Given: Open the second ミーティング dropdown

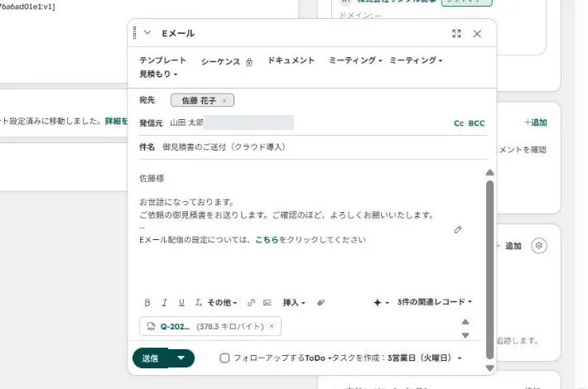Looking at the screenshot, I should (x=416, y=60).
